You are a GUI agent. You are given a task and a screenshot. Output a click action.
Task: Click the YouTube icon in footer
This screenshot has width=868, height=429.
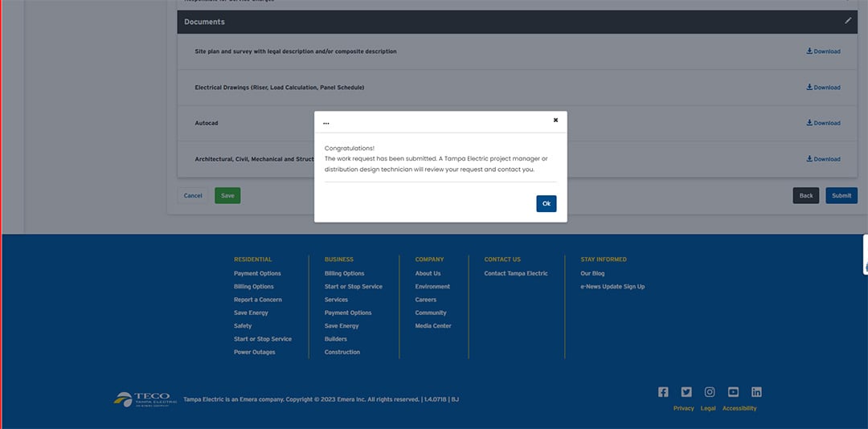[x=733, y=392]
